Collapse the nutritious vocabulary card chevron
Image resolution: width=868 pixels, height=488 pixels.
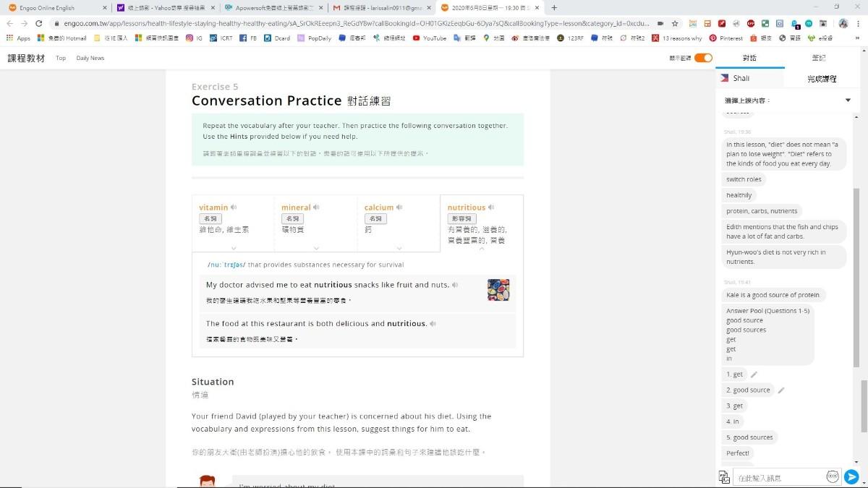click(x=482, y=248)
